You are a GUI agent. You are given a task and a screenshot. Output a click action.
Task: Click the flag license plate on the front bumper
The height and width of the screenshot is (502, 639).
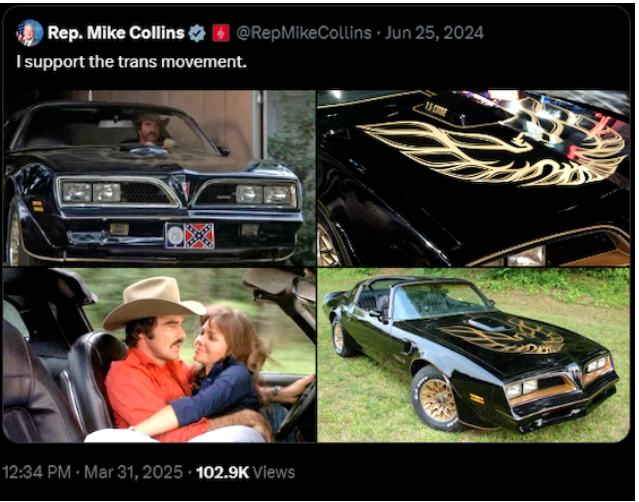coord(190,236)
